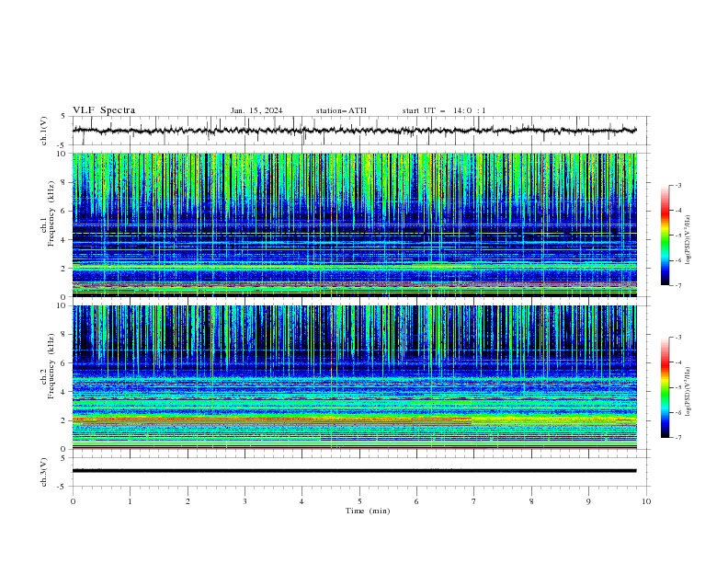Click the "0" tick on the Time axis

click(x=73, y=501)
